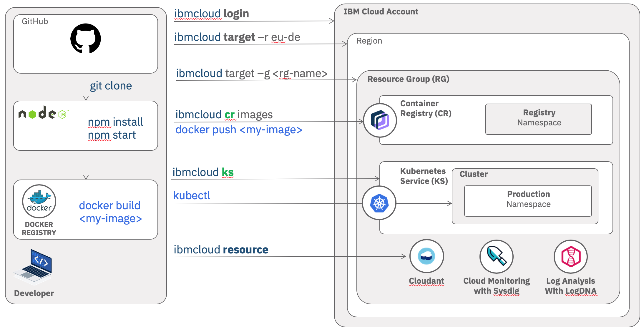Select the Registry Namespace box
644x332 pixels.
(539, 119)
